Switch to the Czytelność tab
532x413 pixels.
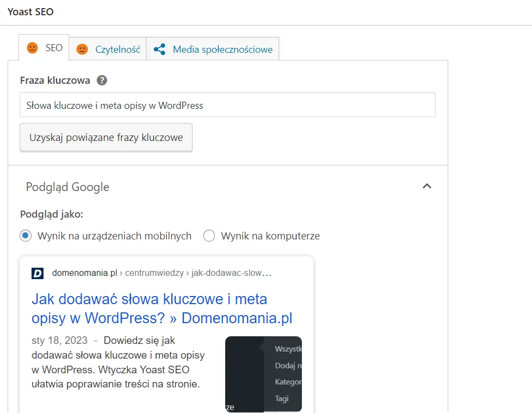(108, 49)
